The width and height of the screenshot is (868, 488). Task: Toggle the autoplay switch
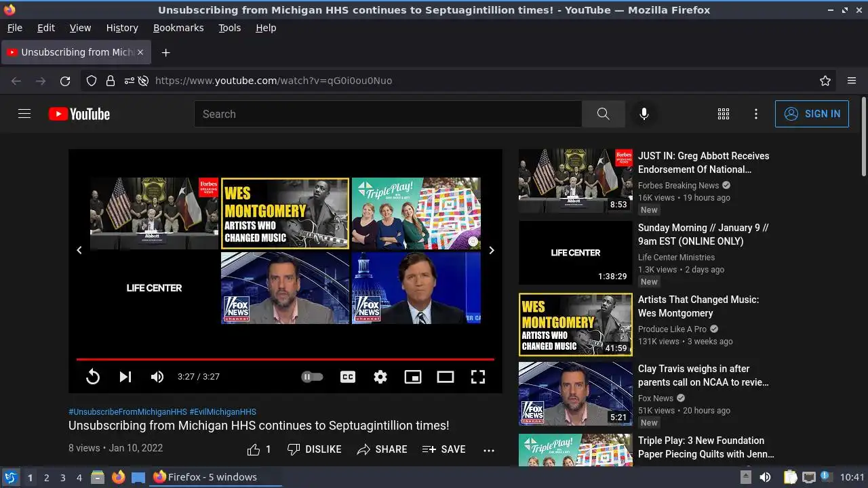click(x=312, y=377)
